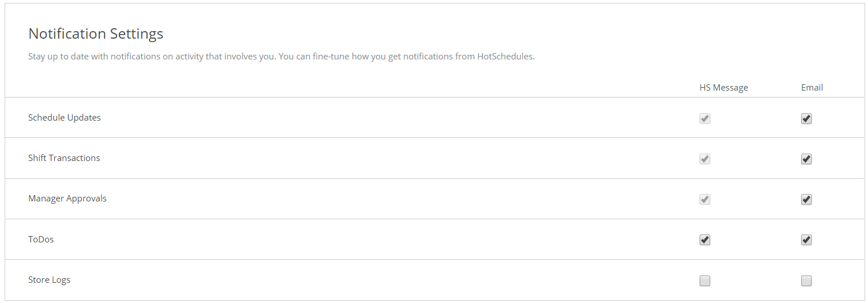Click the Email column header
Screen dimensions: 868x303
[812, 88]
